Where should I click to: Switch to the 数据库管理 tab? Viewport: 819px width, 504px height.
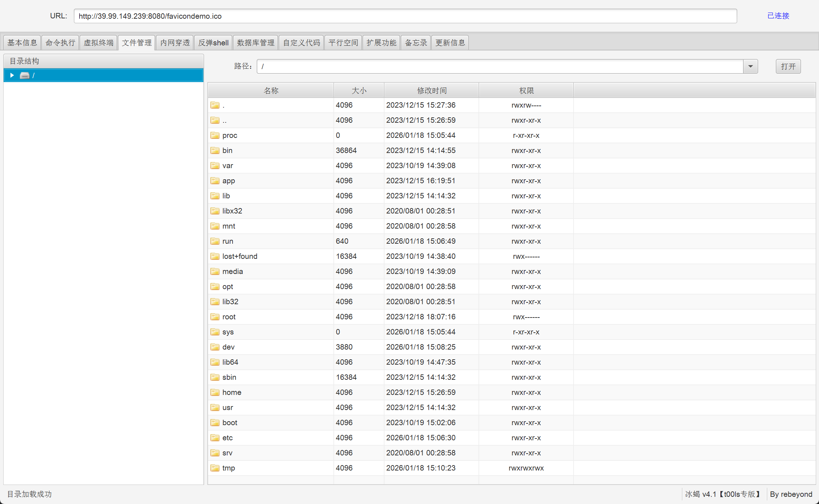coord(255,43)
